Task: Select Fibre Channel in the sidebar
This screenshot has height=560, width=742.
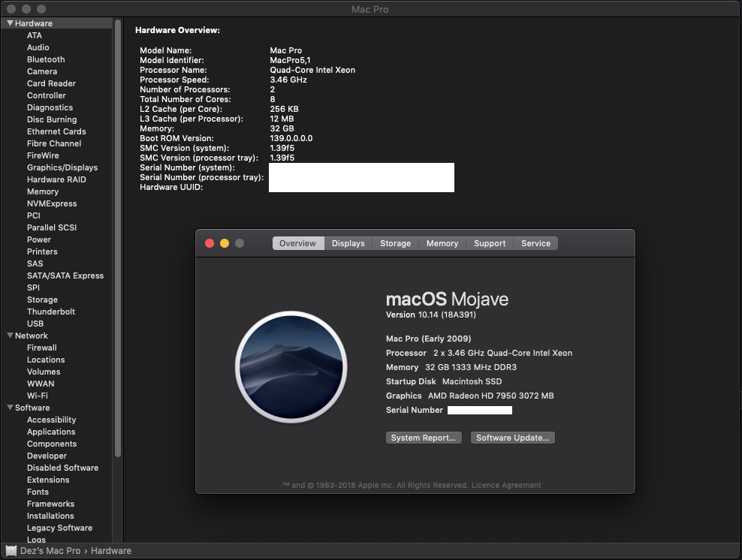Action: pyautogui.click(x=54, y=143)
